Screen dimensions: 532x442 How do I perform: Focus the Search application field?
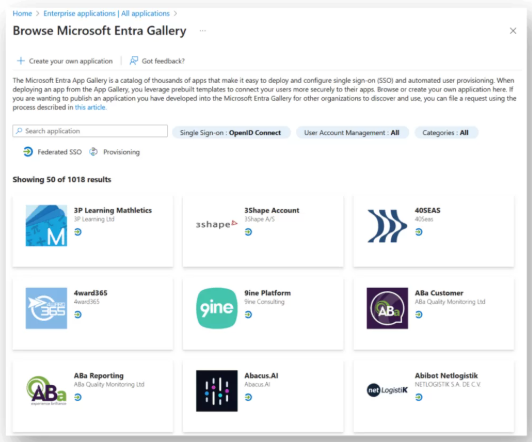coord(90,131)
